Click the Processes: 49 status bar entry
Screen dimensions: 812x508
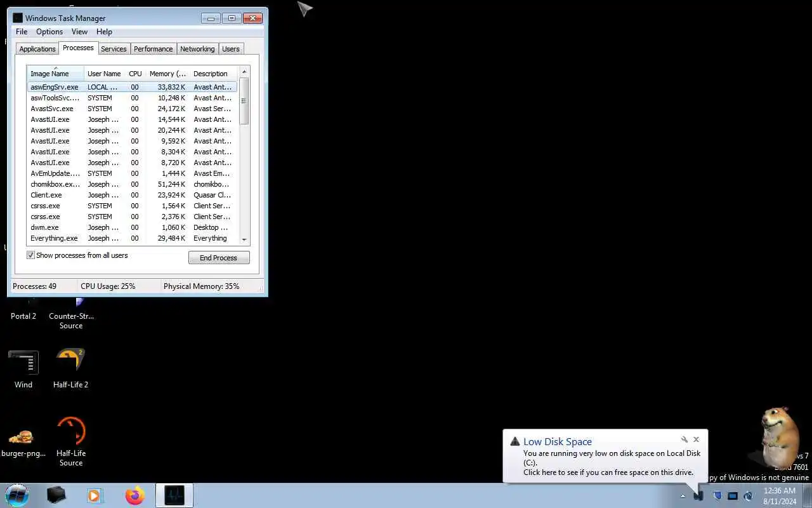point(34,286)
